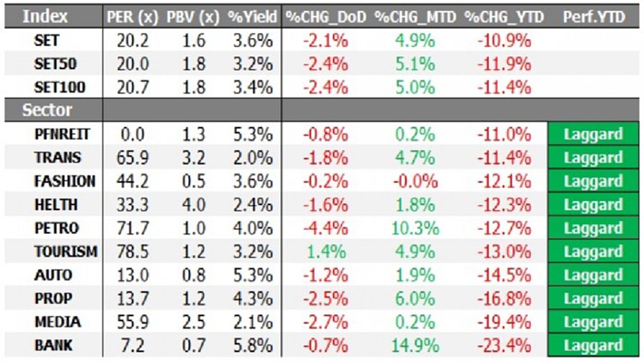Click BANK's 14.9% month-to-date value
The height and width of the screenshot is (363, 644).
pos(415,346)
